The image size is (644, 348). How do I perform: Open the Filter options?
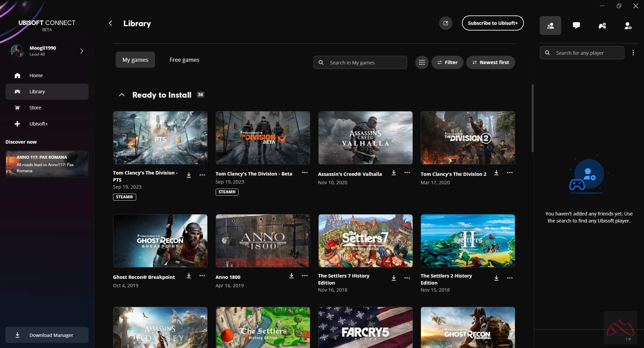447,62
